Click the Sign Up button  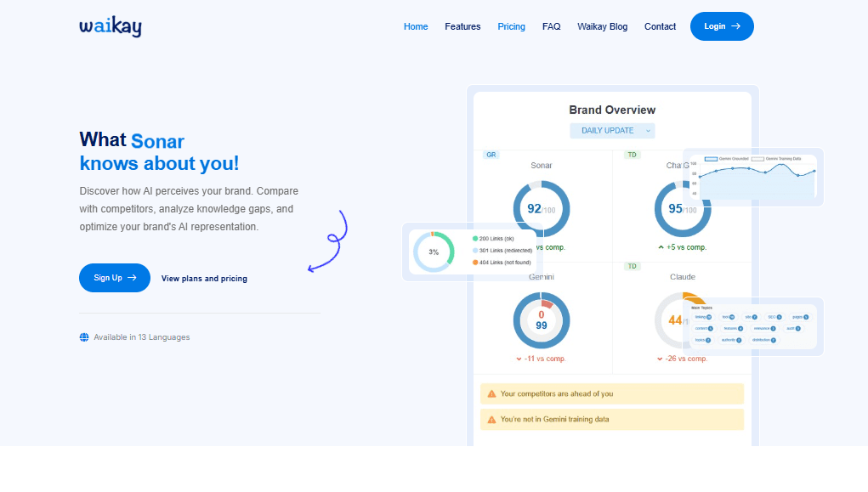click(115, 278)
